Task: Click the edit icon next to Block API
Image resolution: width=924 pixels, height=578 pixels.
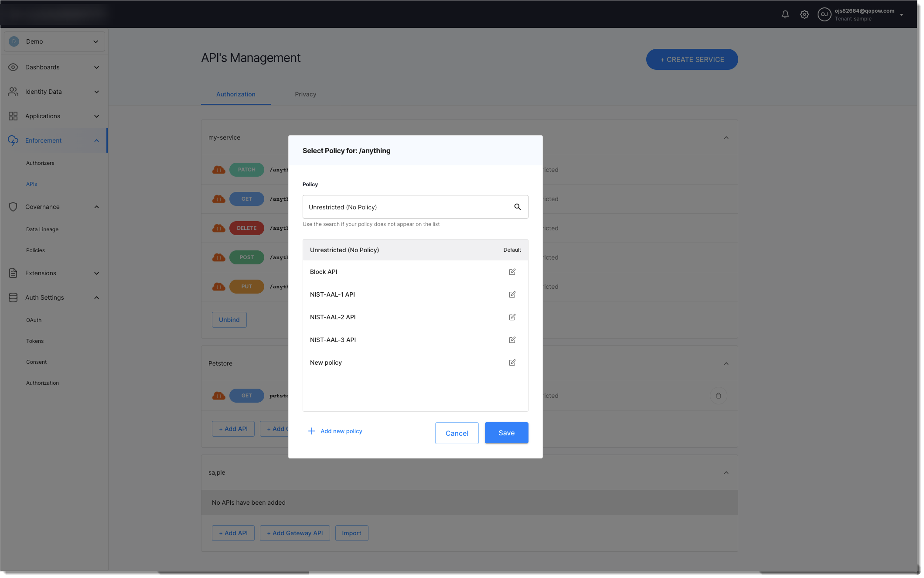Action: pos(511,272)
